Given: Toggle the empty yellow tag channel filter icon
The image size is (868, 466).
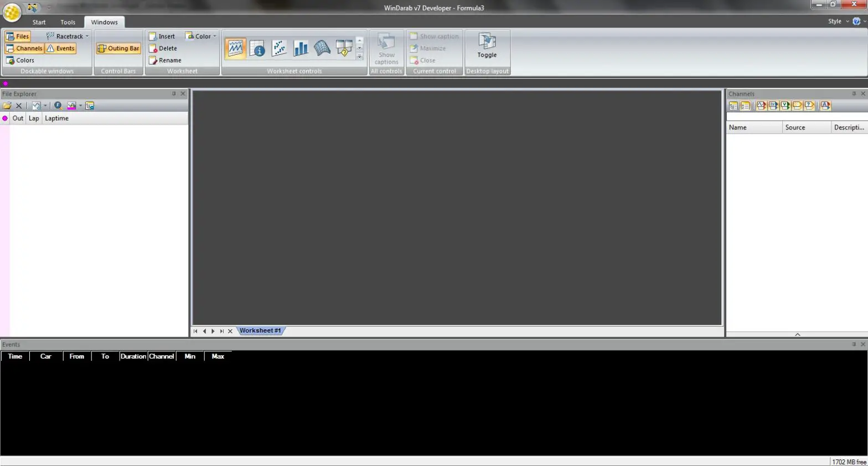Looking at the screenshot, I should coord(797,106).
